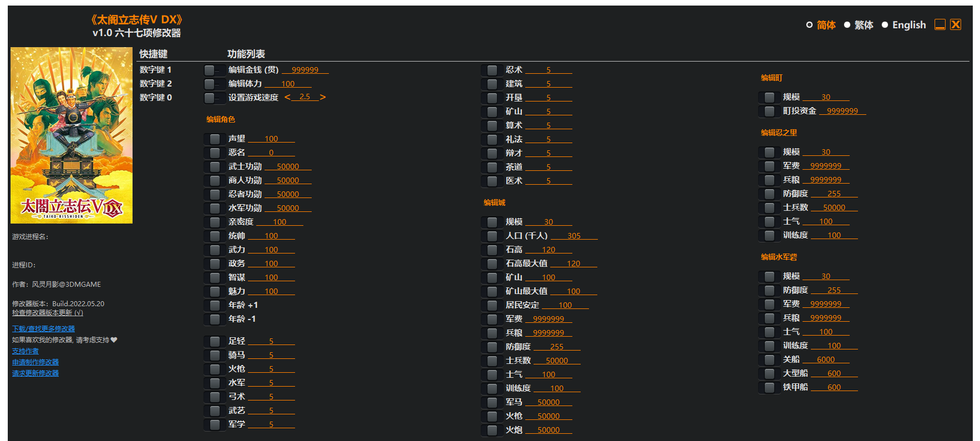Toggle 编辑金钱 (贯) cheat switch
This screenshot has width=980, height=441.
click(214, 70)
